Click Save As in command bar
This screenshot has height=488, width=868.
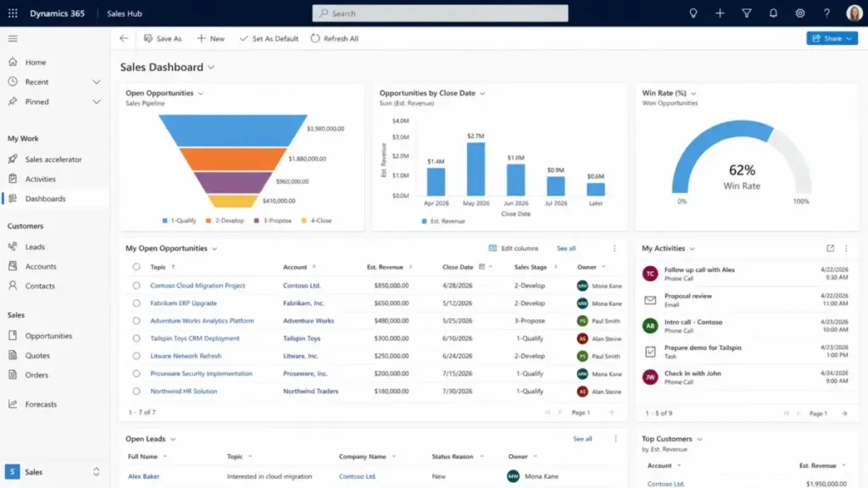coord(163,39)
